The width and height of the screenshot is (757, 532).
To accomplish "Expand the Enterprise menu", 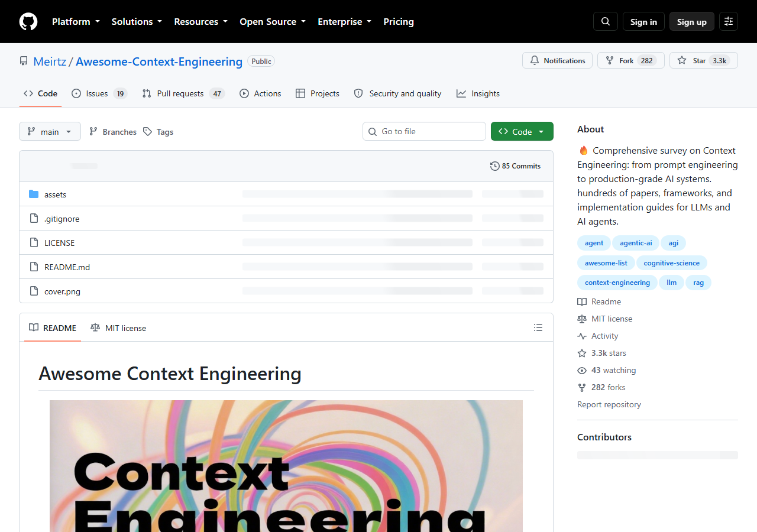I will click(x=345, y=21).
